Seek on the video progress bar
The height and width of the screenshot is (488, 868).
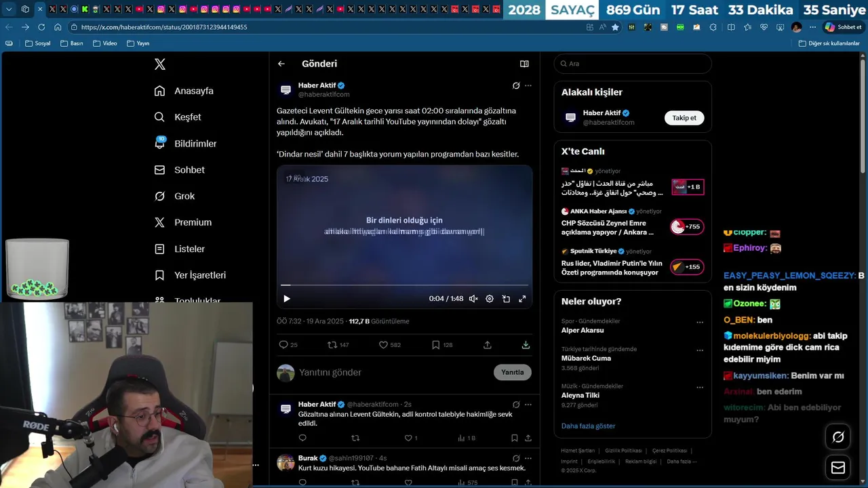pyautogui.click(x=404, y=285)
